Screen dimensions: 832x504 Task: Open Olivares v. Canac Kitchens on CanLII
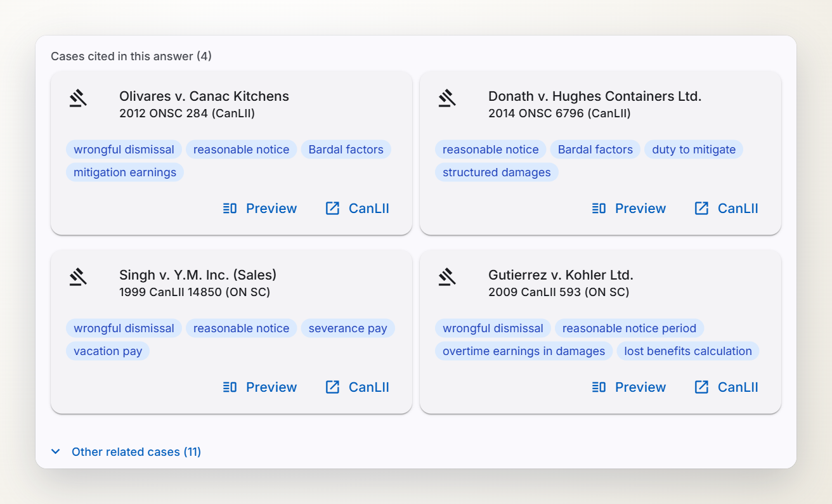(358, 209)
